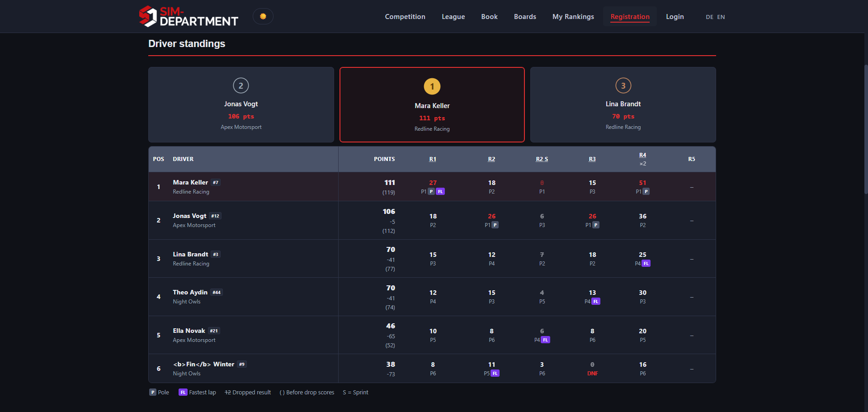The image size is (868, 412).
Task: Open the R2 round column header
Action: [491, 159]
